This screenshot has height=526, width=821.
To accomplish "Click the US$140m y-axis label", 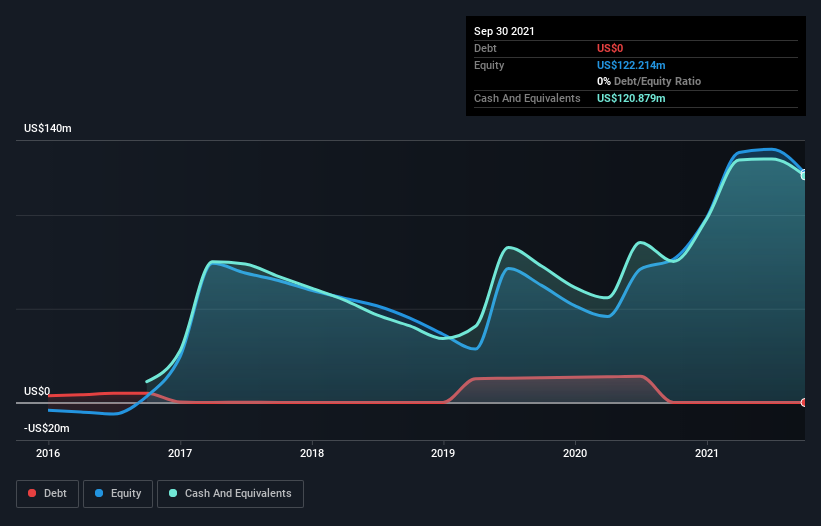I will coord(48,128).
